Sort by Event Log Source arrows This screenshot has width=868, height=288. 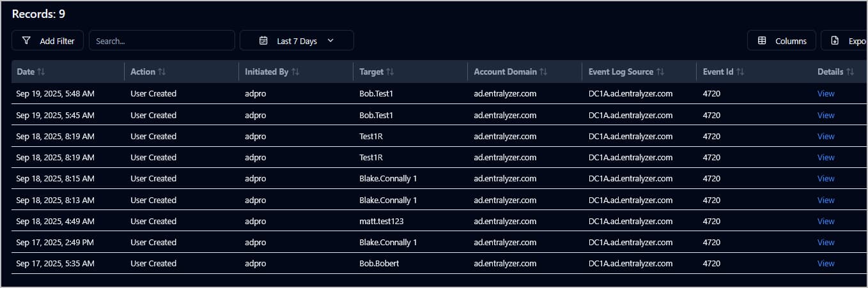pos(660,72)
